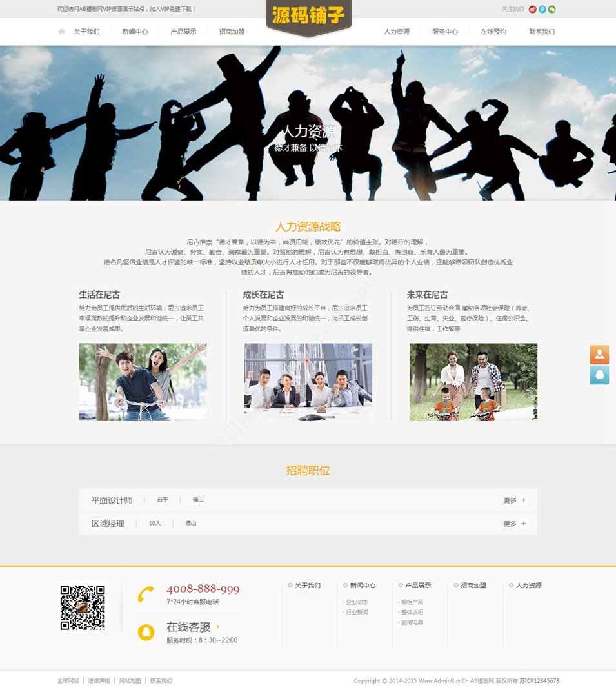
Task: Open footer 整体衣柜 link
Action: pyautogui.click(x=412, y=613)
